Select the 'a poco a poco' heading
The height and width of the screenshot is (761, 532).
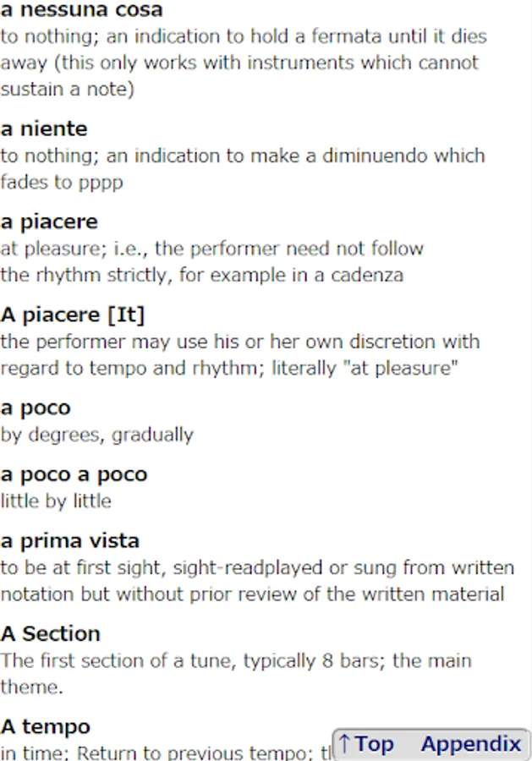tap(74, 474)
